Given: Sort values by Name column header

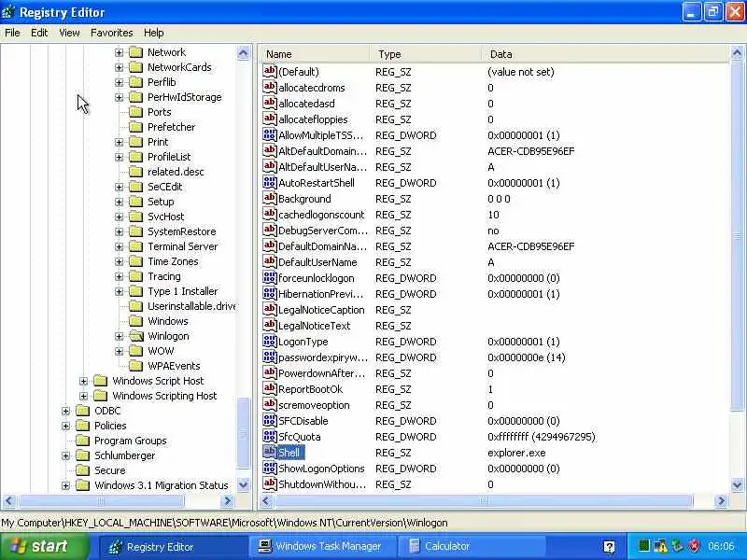Looking at the screenshot, I should coord(315,54).
